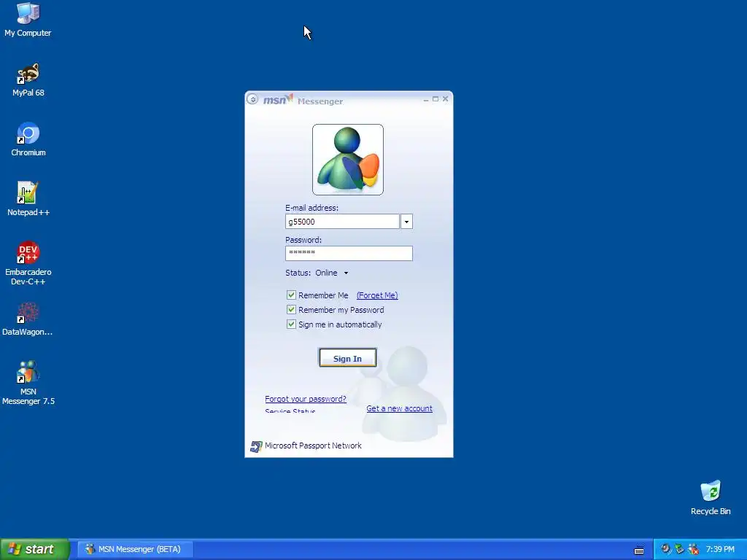747x560 pixels.
Task: Expand the e-mail address dropdown arrow
Action: 406,222
